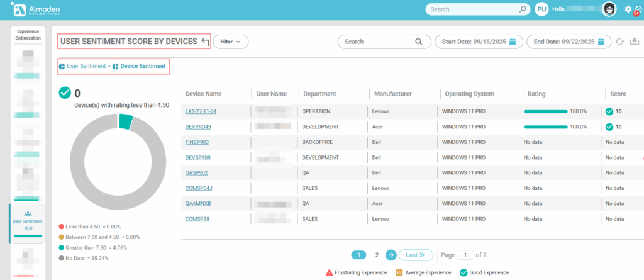Open the DEVPRD49 device link
This screenshot has width=644, height=280.
pos(198,126)
